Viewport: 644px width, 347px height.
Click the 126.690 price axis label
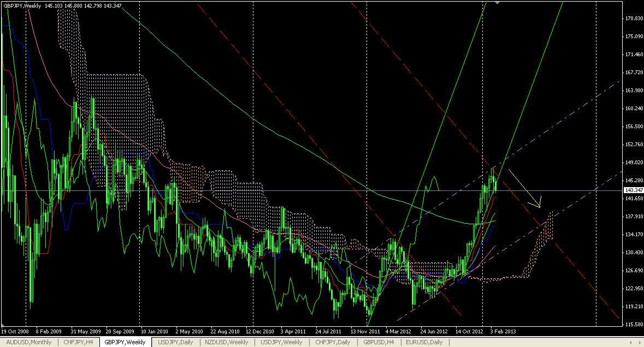[x=634, y=270]
